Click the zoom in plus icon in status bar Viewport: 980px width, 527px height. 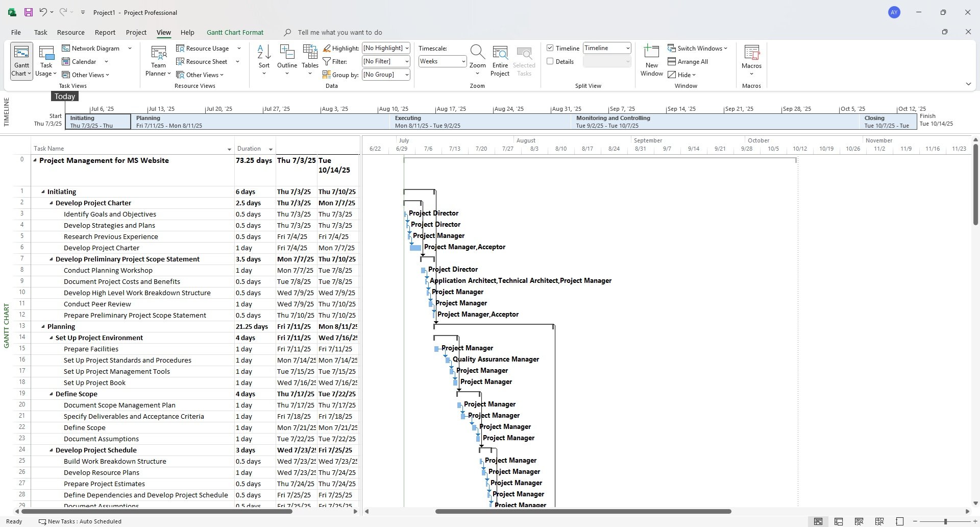tap(975, 521)
